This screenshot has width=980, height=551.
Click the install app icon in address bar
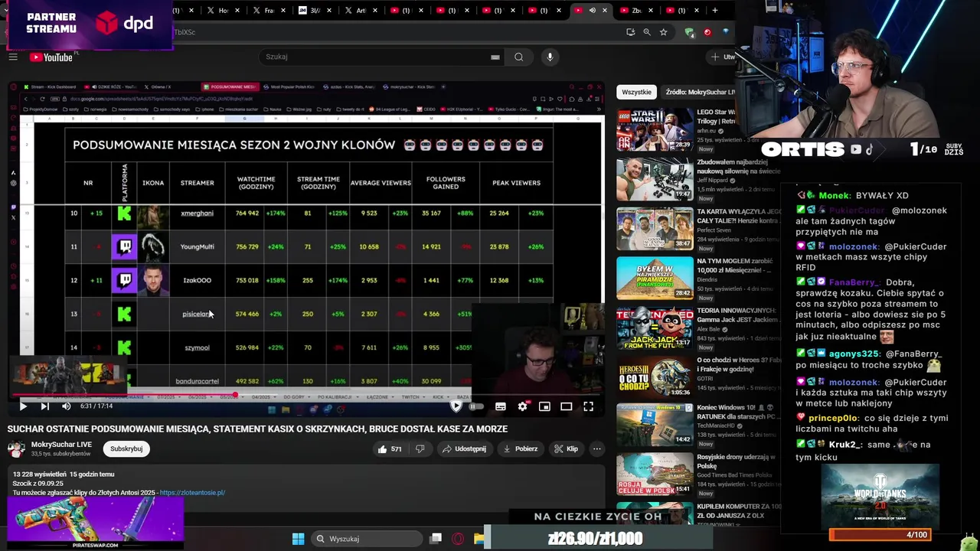tap(630, 32)
